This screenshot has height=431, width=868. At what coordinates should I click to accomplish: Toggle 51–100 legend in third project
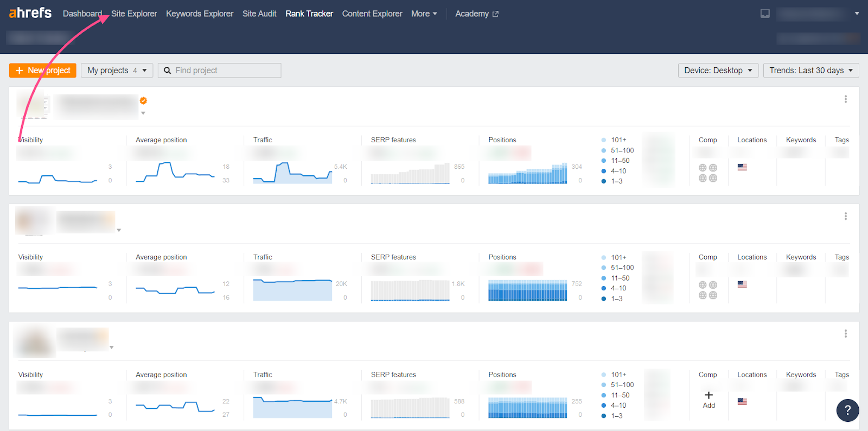click(617, 385)
